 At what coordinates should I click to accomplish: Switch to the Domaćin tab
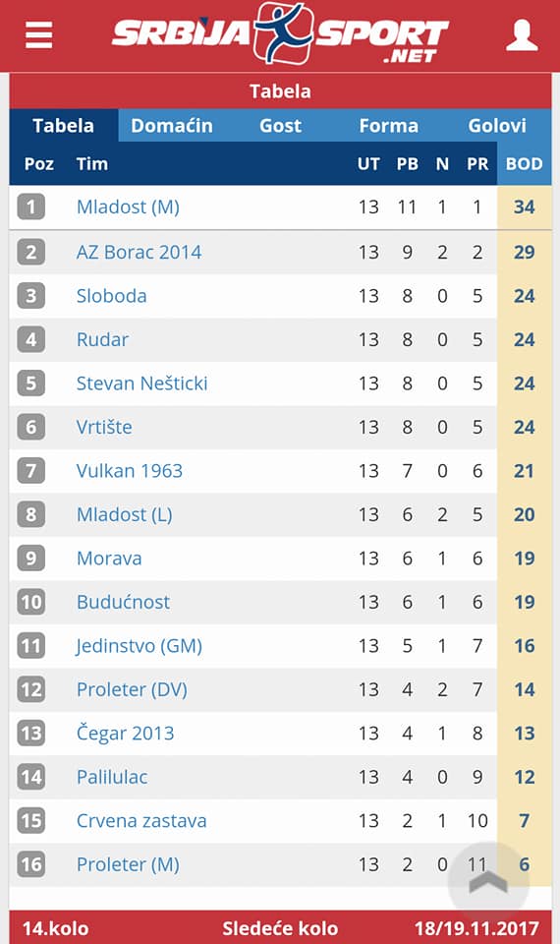click(x=171, y=125)
